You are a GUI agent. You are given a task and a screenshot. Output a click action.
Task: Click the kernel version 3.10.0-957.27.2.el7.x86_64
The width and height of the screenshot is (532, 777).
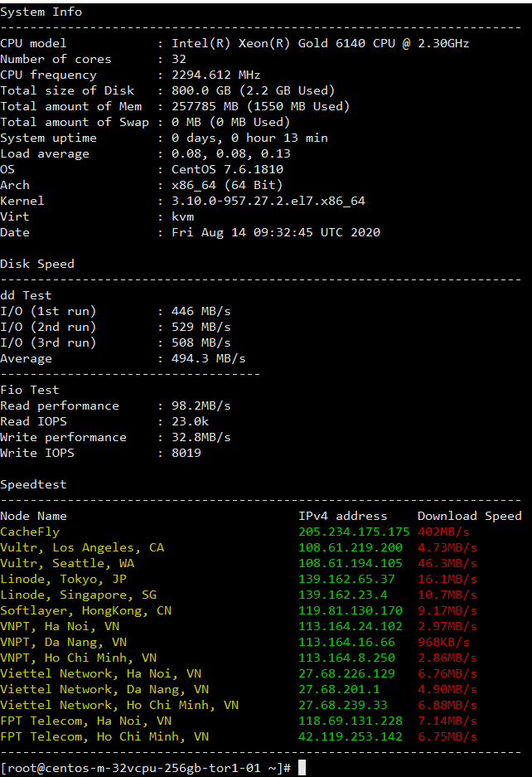click(268, 201)
